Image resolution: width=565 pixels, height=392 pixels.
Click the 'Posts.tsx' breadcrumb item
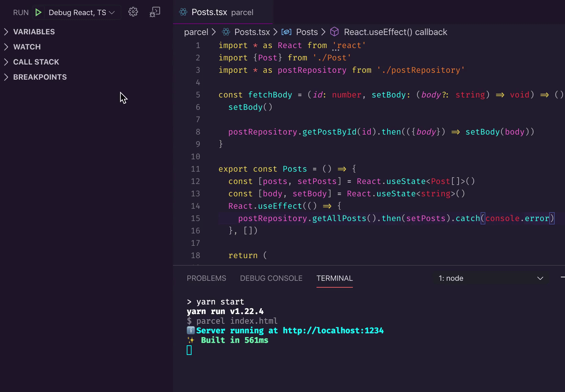click(252, 32)
